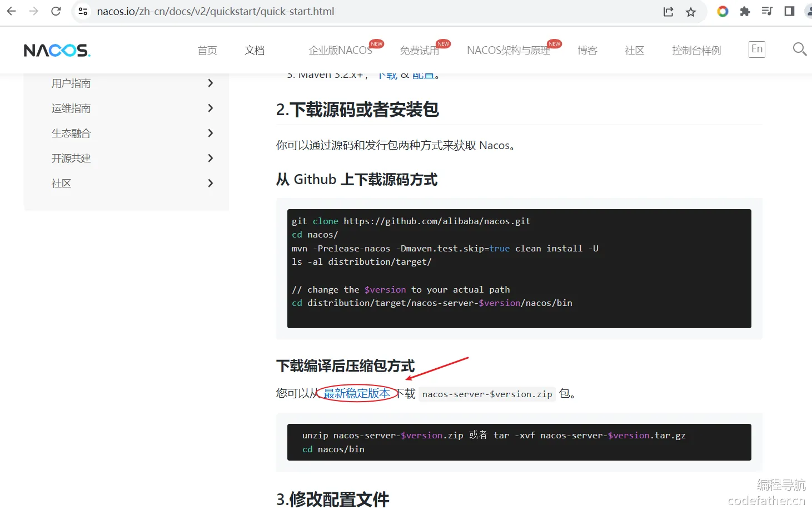
Task: Click the ls -al distribution/target/ line
Action: (362, 262)
